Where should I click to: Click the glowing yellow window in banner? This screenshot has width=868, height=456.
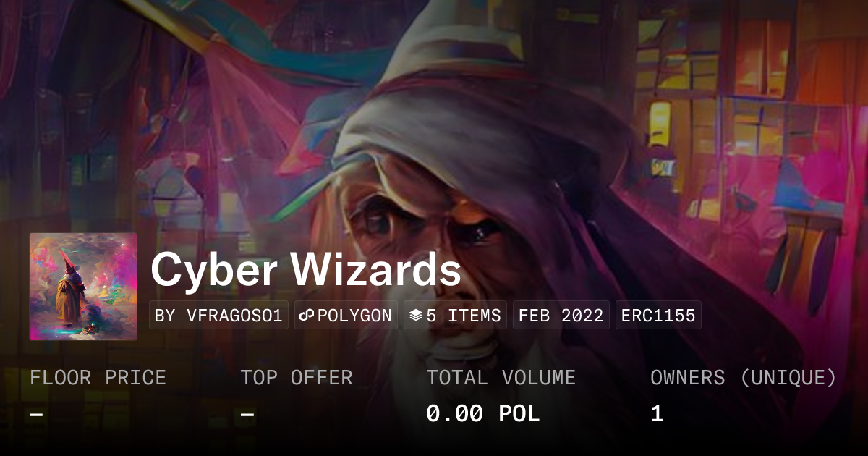(x=659, y=124)
